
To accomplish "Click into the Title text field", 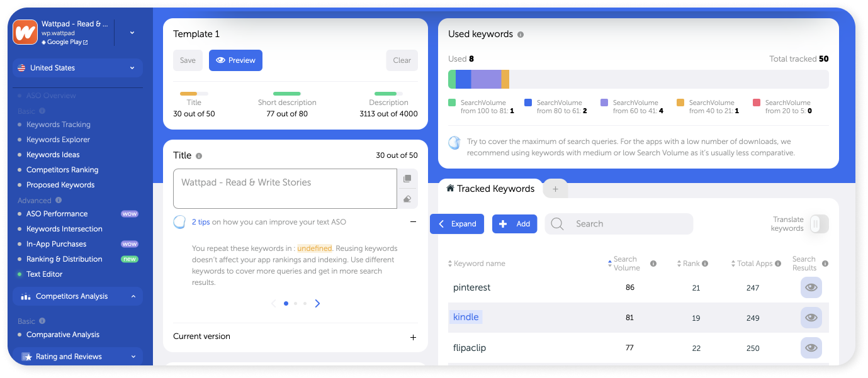I will (285, 189).
